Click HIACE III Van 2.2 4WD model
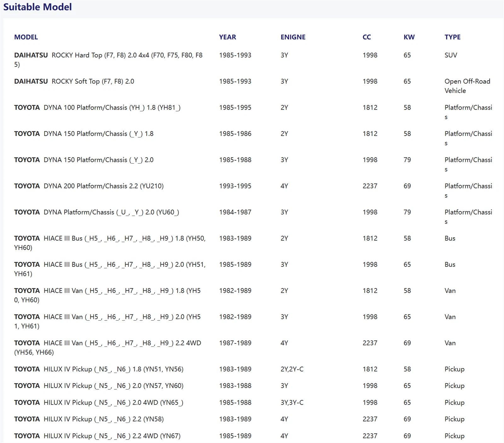This screenshot has width=504, height=443. pyautogui.click(x=108, y=347)
